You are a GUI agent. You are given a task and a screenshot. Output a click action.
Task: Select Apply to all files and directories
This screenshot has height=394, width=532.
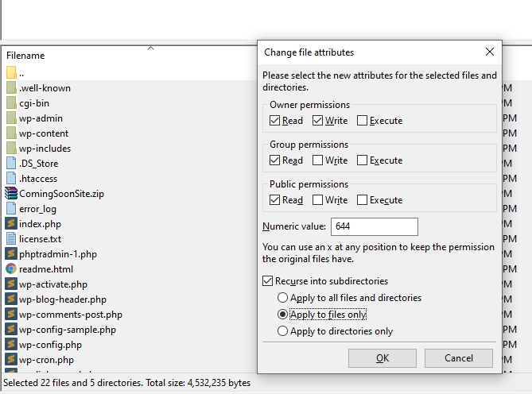click(x=283, y=298)
